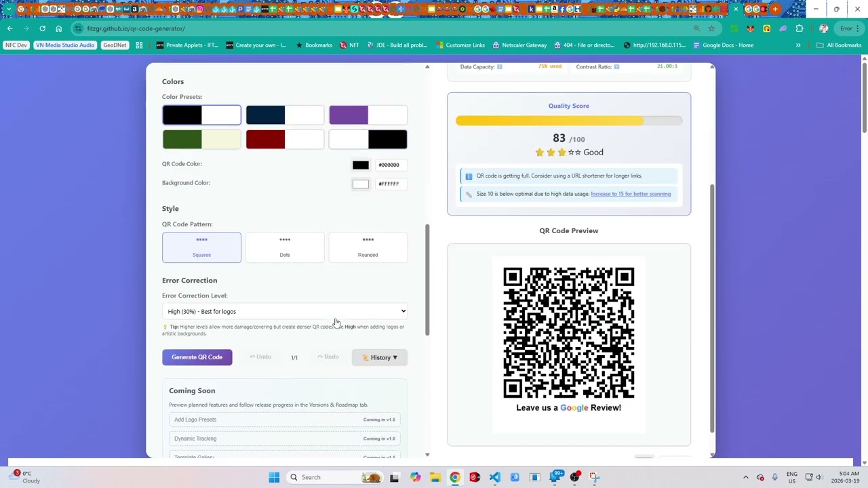Viewport: 868px width, 488px height.
Task: Choose the Rounded QR pattern
Action: tap(368, 247)
